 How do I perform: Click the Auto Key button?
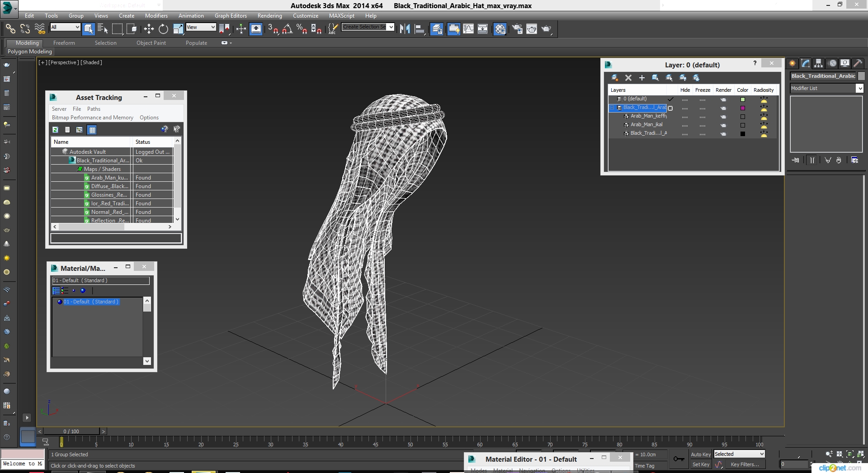click(x=701, y=454)
